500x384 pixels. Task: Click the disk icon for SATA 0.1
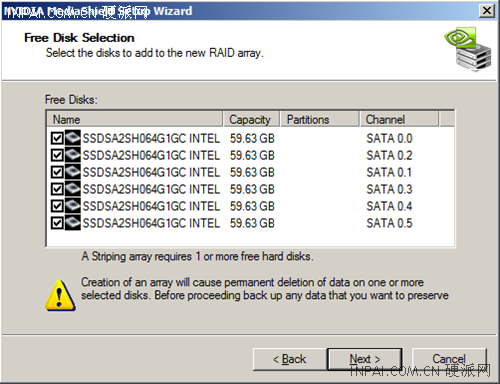[73, 172]
